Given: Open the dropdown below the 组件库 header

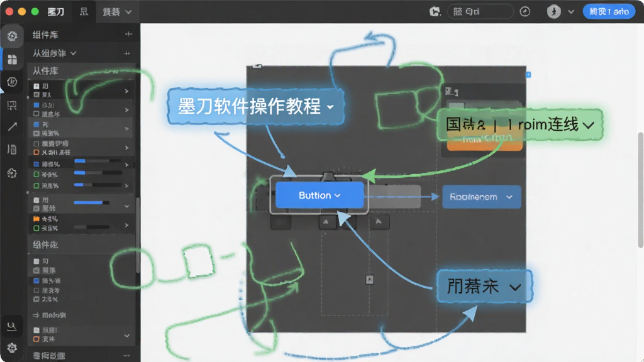Looking at the screenshot, I should [x=55, y=53].
